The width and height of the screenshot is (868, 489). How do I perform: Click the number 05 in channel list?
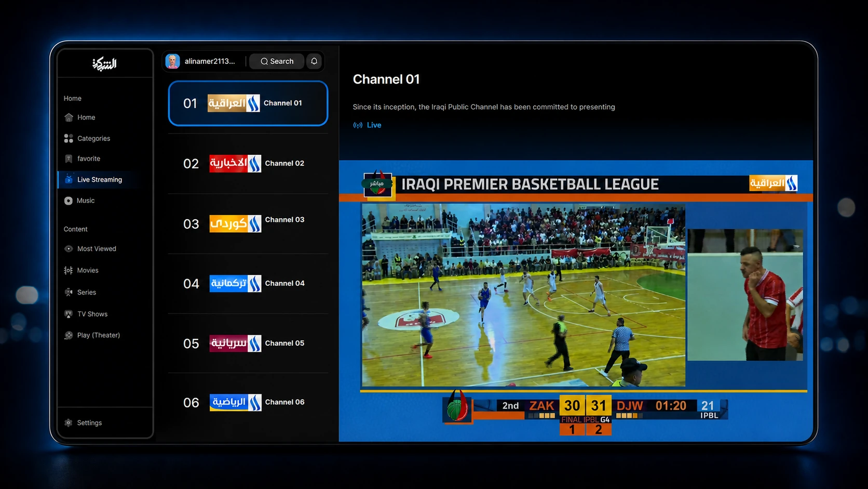(191, 343)
